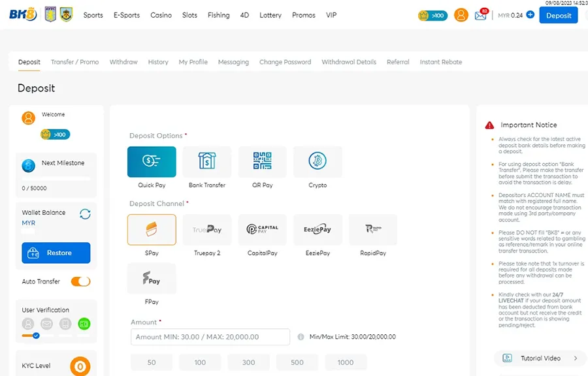588x376 pixels.
Task: Switch to the Withdrawal Details tab
Action: 349,62
